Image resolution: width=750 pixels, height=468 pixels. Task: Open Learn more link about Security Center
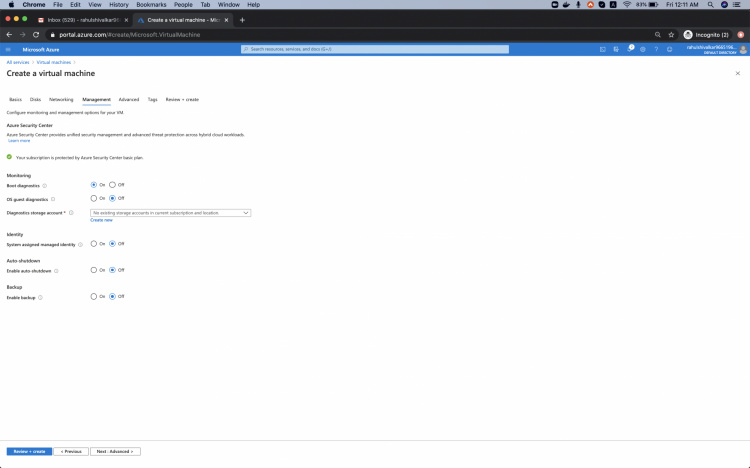click(19, 141)
